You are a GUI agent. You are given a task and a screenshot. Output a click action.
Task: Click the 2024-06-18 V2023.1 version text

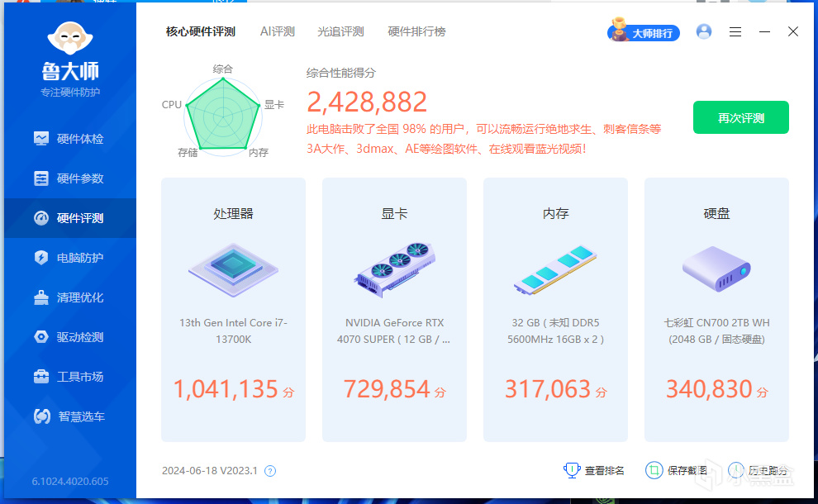click(x=210, y=471)
